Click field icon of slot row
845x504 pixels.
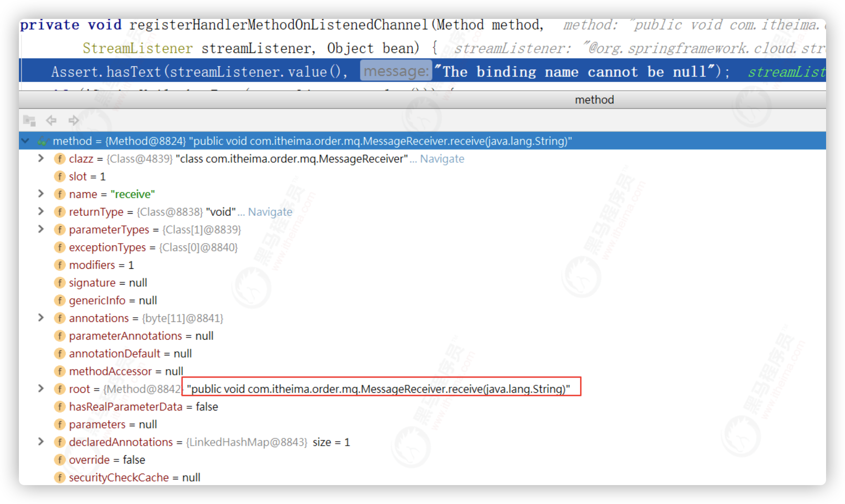[x=60, y=176]
